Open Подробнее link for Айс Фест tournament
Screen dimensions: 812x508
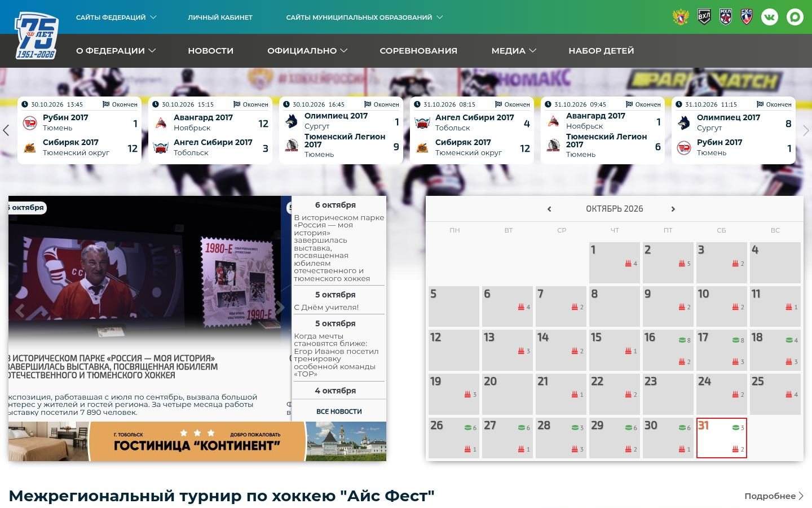click(x=774, y=496)
